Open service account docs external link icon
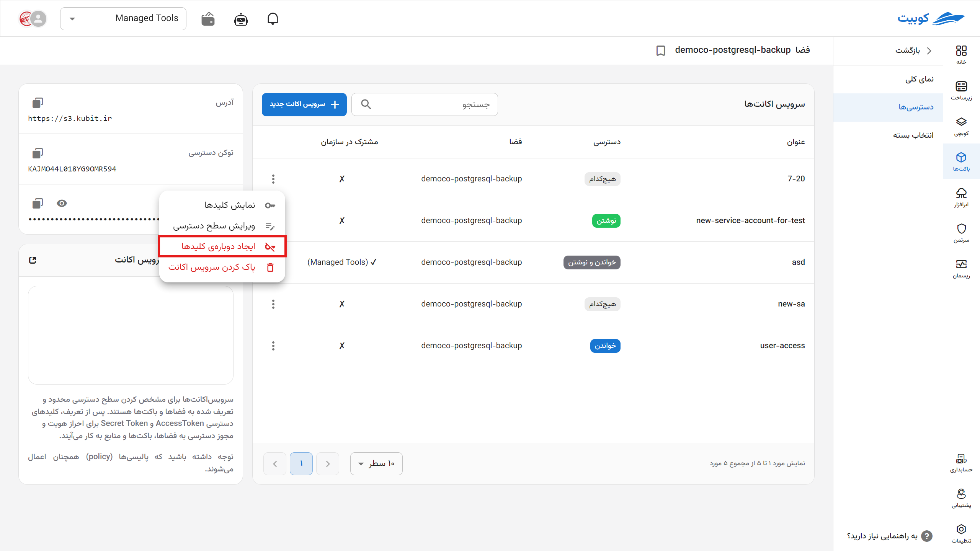 pyautogui.click(x=33, y=260)
